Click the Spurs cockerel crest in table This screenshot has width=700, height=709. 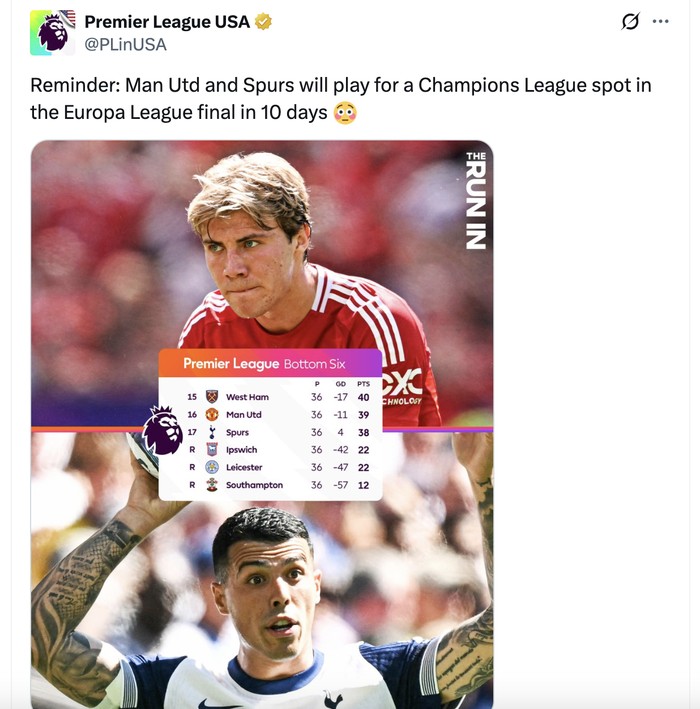click(212, 432)
